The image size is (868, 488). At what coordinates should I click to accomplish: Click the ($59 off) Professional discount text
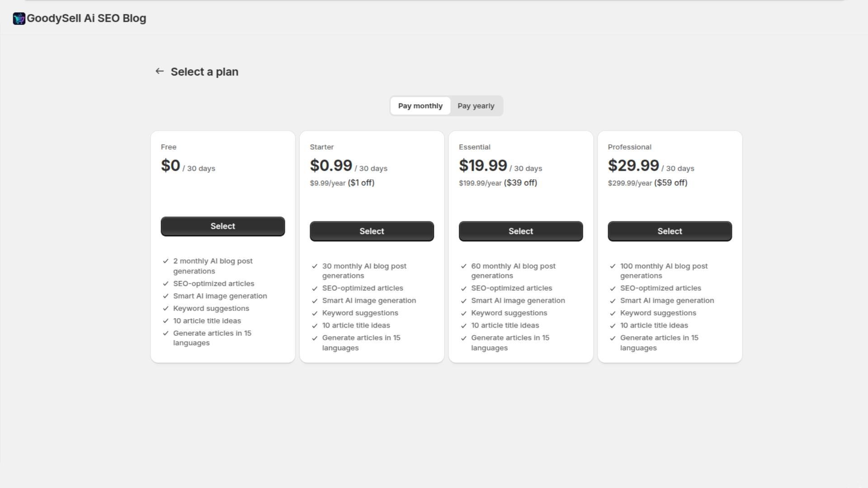(x=670, y=183)
